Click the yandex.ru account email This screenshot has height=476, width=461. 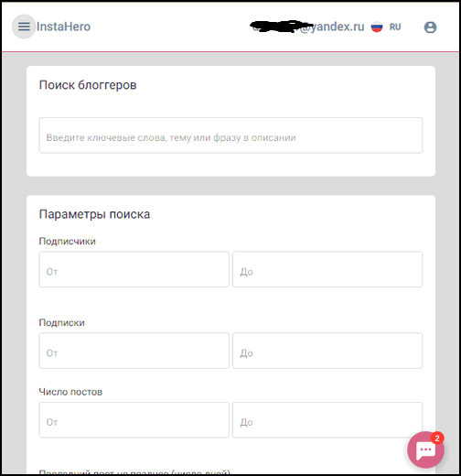[x=307, y=27]
